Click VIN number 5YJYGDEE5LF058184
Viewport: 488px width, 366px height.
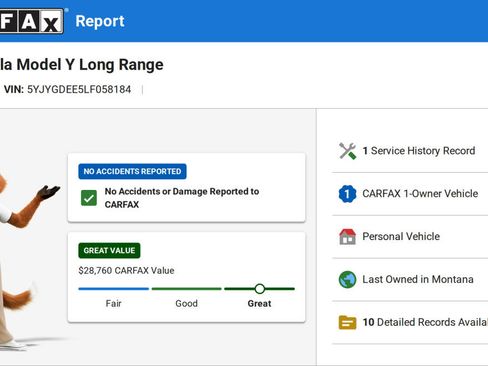pyautogui.click(x=79, y=89)
